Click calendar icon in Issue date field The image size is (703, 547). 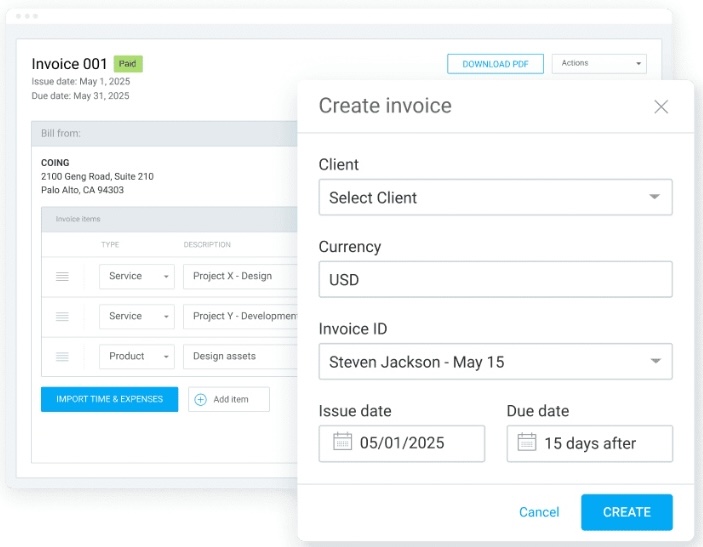[342, 442]
